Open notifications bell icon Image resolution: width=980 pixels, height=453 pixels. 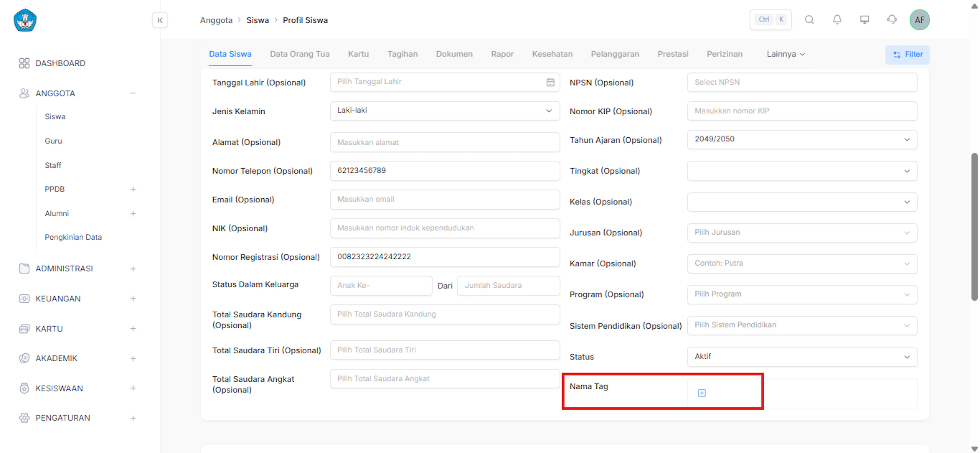837,20
